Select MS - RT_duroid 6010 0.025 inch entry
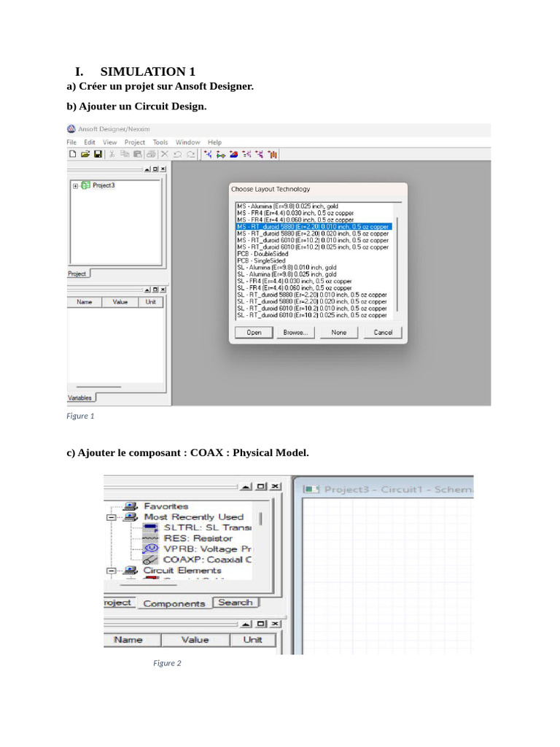 313,247
